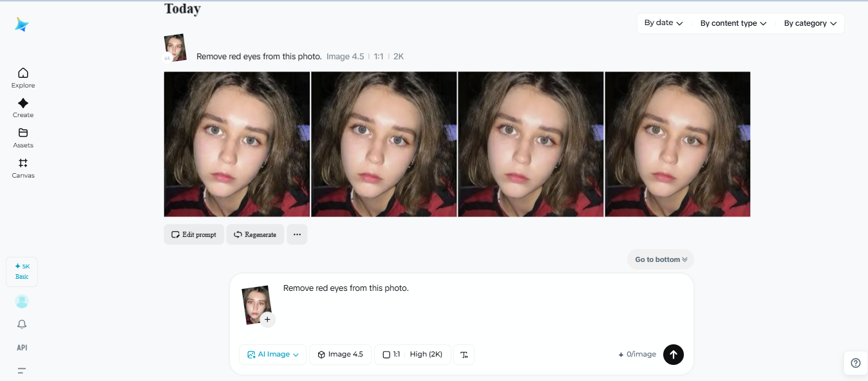Screen dimensions: 868x381
Task: Open the AI Image mode dropdown
Action: 273,355
